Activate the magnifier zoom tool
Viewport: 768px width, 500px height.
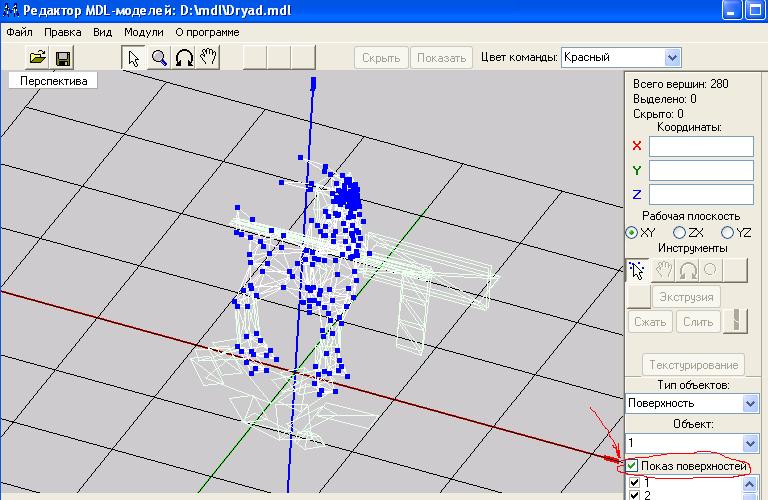point(158,58)
